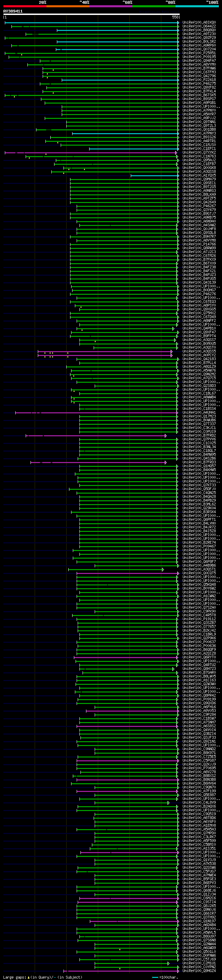Click the UniRef100_P00637 label
This screenshot has width=222, height=980.
pyautogui.click(x=199, y=642)
